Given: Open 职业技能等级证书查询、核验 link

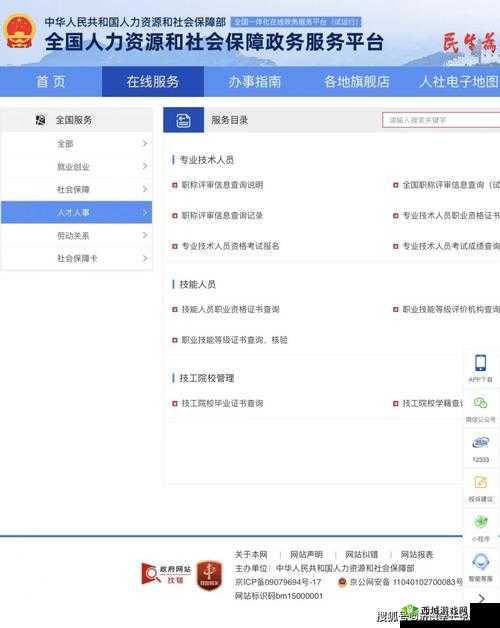Looking at the screenshot, I should [234, 340].
